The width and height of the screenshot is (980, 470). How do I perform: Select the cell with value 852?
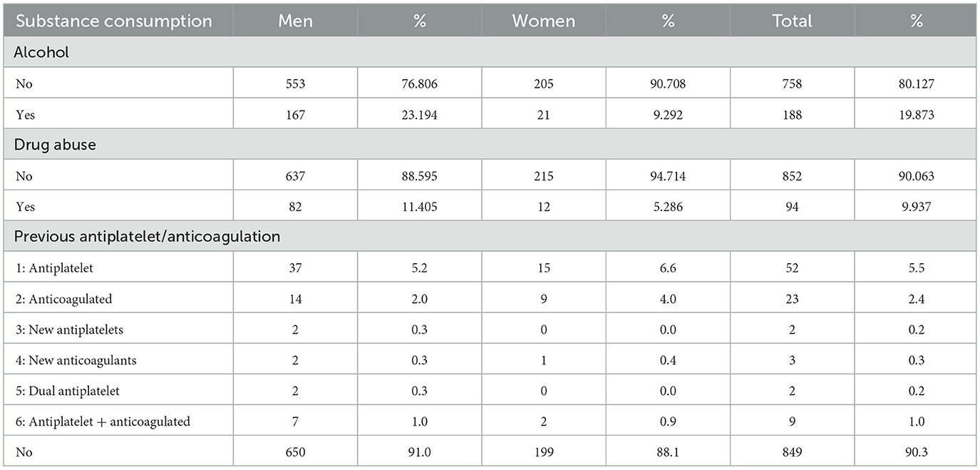[792, 175]
